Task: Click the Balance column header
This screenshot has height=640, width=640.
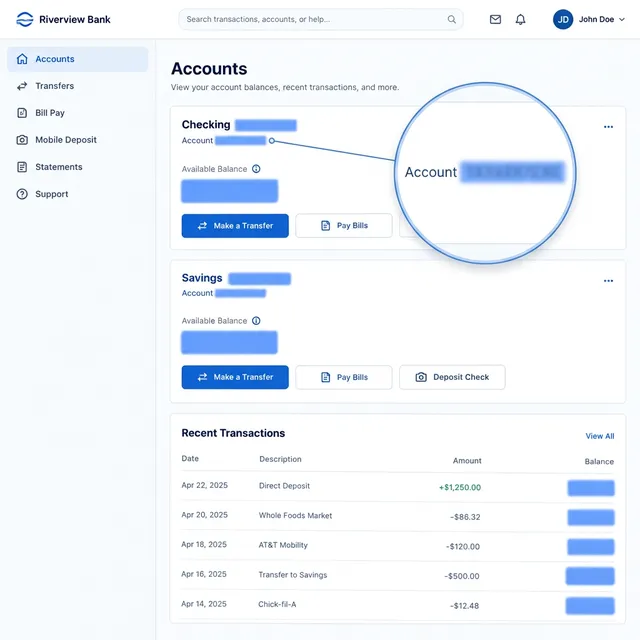Action: [x=599, y=462]
